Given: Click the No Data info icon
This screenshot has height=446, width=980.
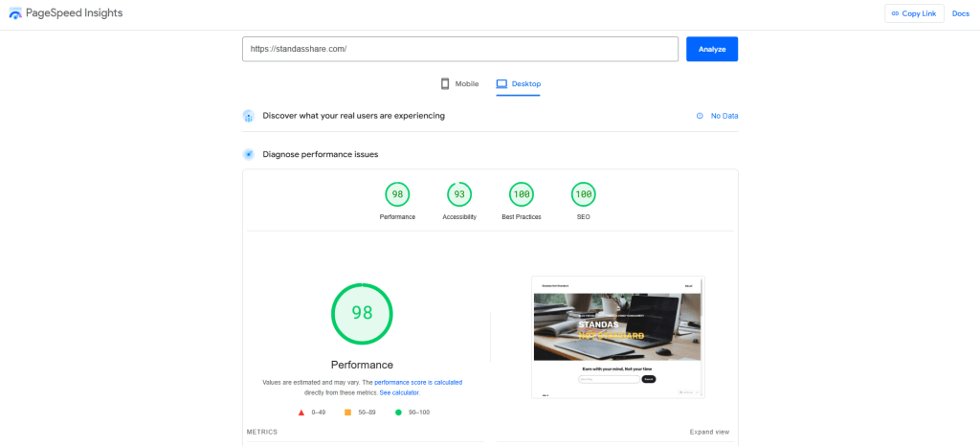Looking at the screenshot, I should pos(701,116).
